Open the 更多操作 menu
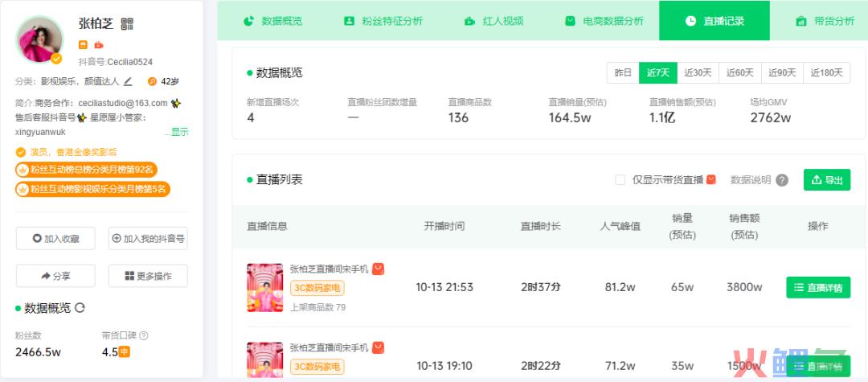This screenshot has width=868, height=382. pos(148,276)
